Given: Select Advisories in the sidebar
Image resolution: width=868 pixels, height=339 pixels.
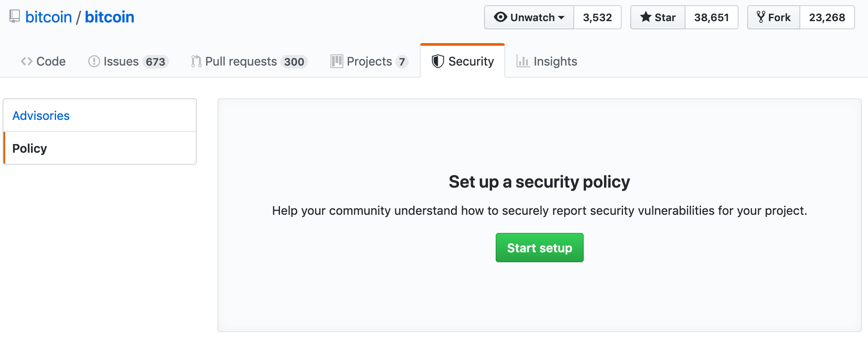Looking at the screenshot, I should click(41, 116).
